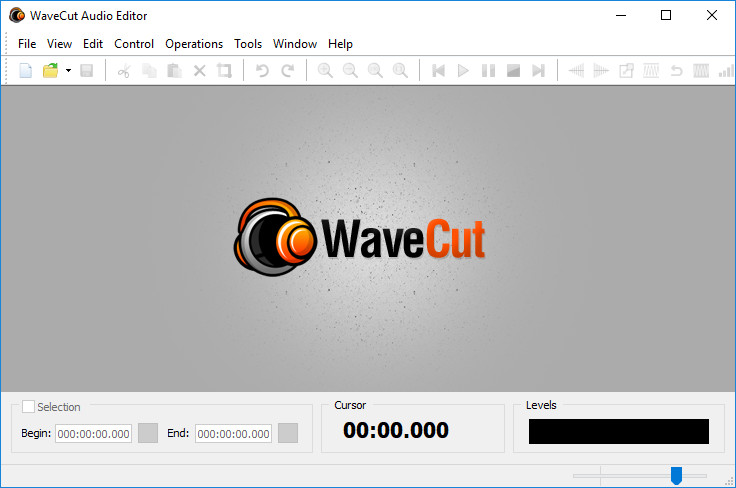Minimize the WaveCut window
The width and height of the screenshot is (736, 488).
(621, 15)
